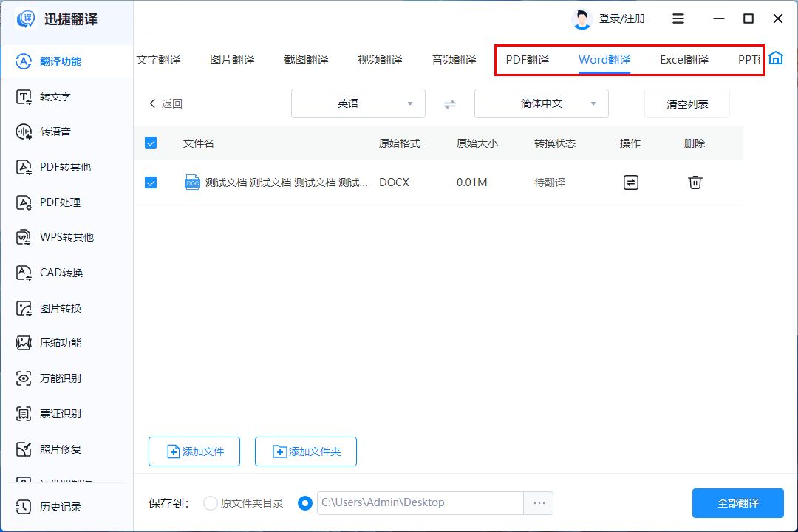The width and height of the screenshot is (798, 532).
Task: Open the 简体中文 target language dropdown
Action: tap(540, 103)
